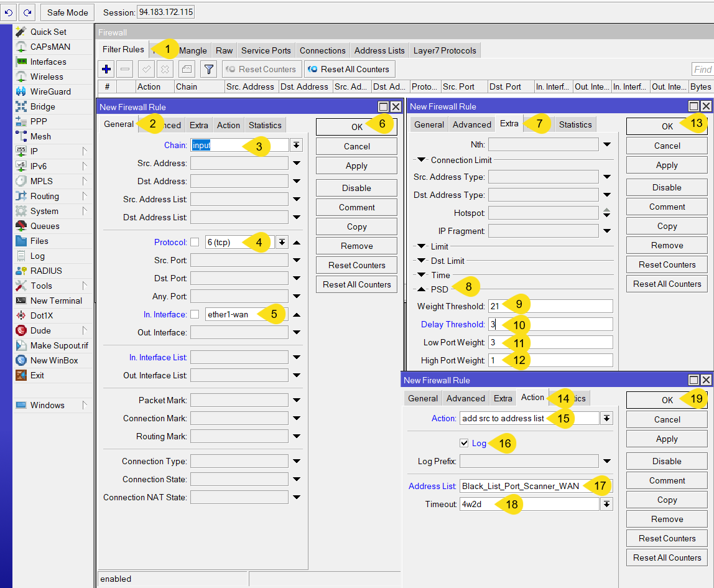The width and height of the screenshot is (714, 588).
Task: Collapse the PSD section
Action: [422, 289]
